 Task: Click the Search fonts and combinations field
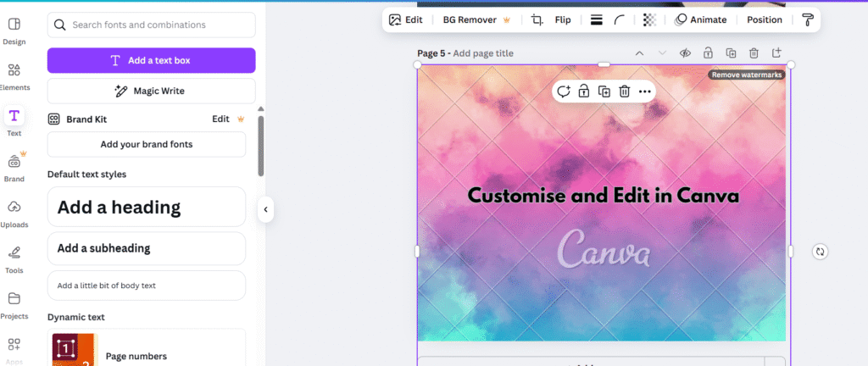(151, 25)
